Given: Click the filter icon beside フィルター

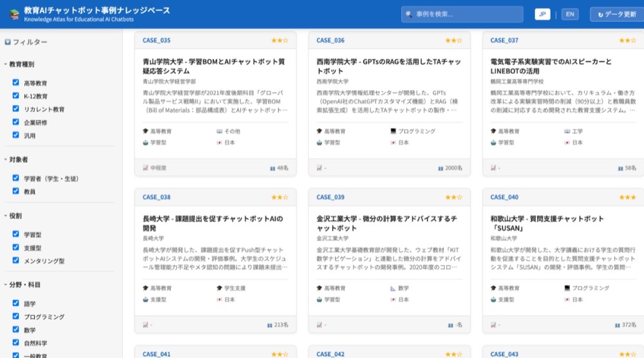Looking at the screenshot, I should pyautogui.click(x=7, y=42).
